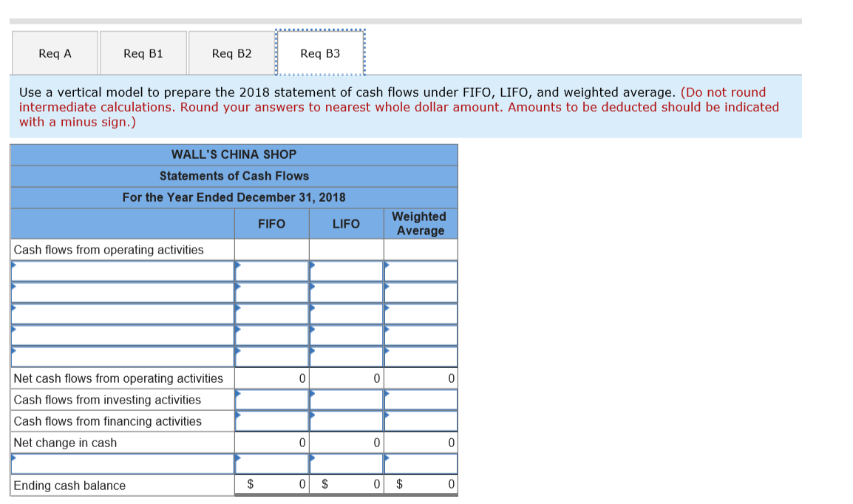The image size is (853, 504).
Task: Open second operating activities label dropdown
Action: 123,293
